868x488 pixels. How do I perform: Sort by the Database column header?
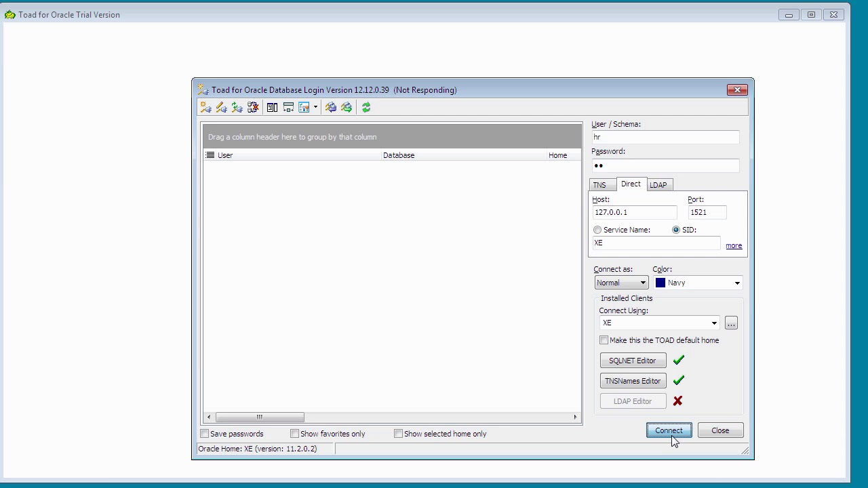click(464, 155)
